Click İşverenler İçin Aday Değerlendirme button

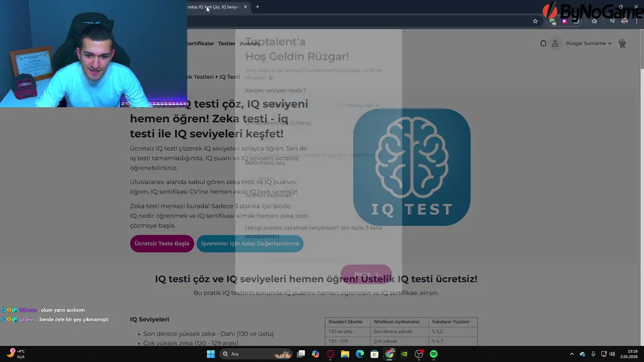click(x=250, y=243)
